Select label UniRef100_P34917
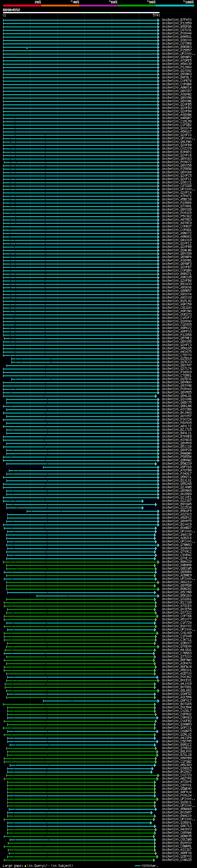 (x=177, y=474)
